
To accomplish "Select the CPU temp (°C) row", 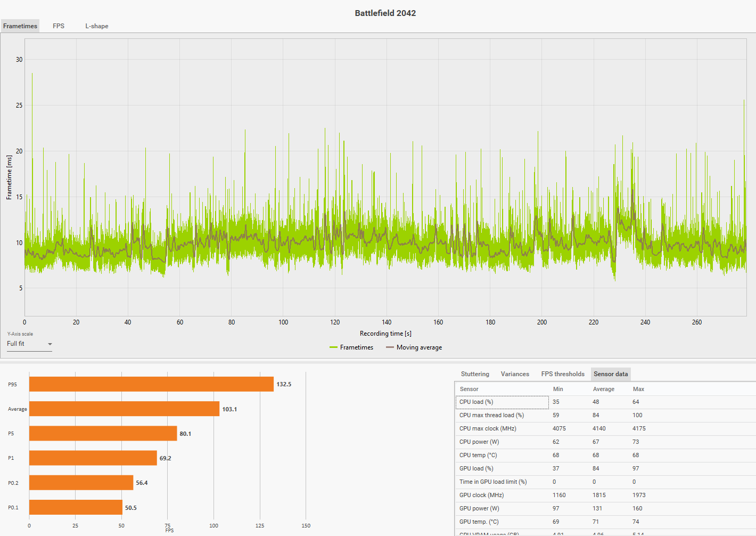I will (605, 456).
